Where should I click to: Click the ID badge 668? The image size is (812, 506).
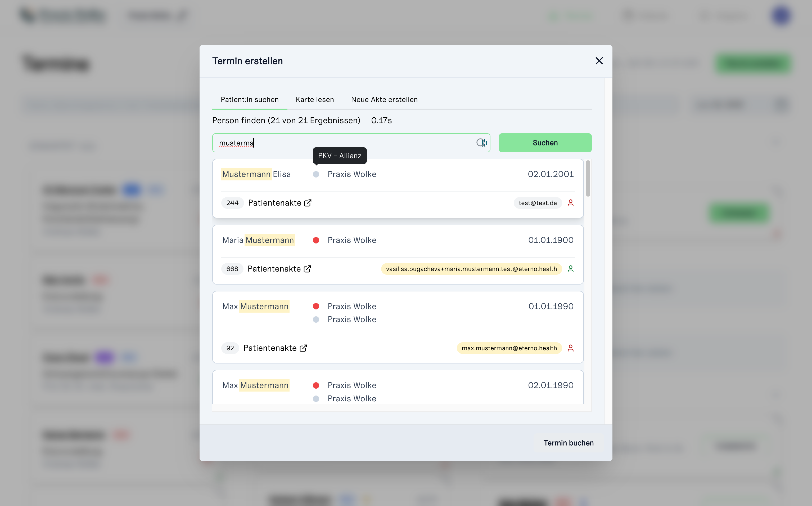tap(232, 269)
